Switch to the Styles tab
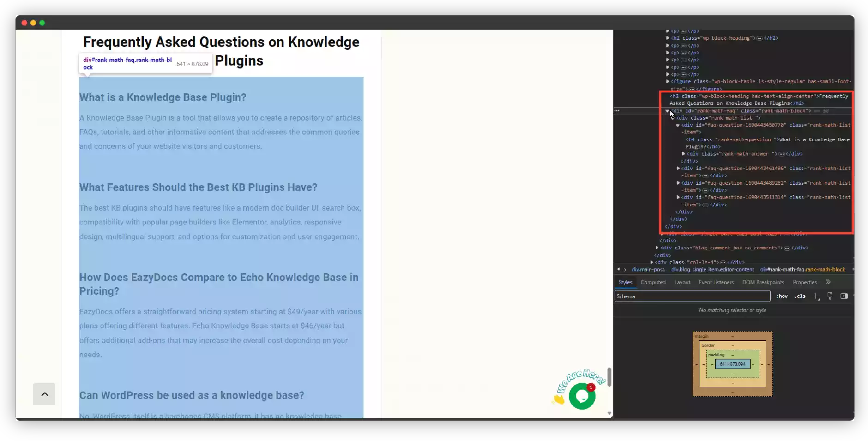Viewport: 868px width, 441px height. pos(625,282)
